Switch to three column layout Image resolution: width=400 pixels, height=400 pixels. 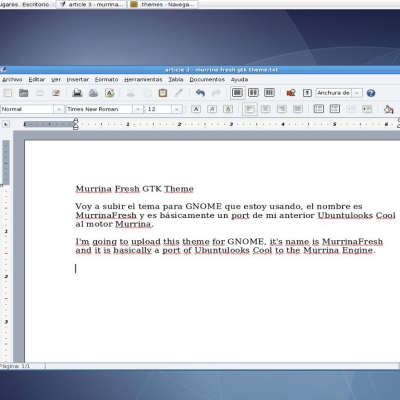tap(269, 93)
